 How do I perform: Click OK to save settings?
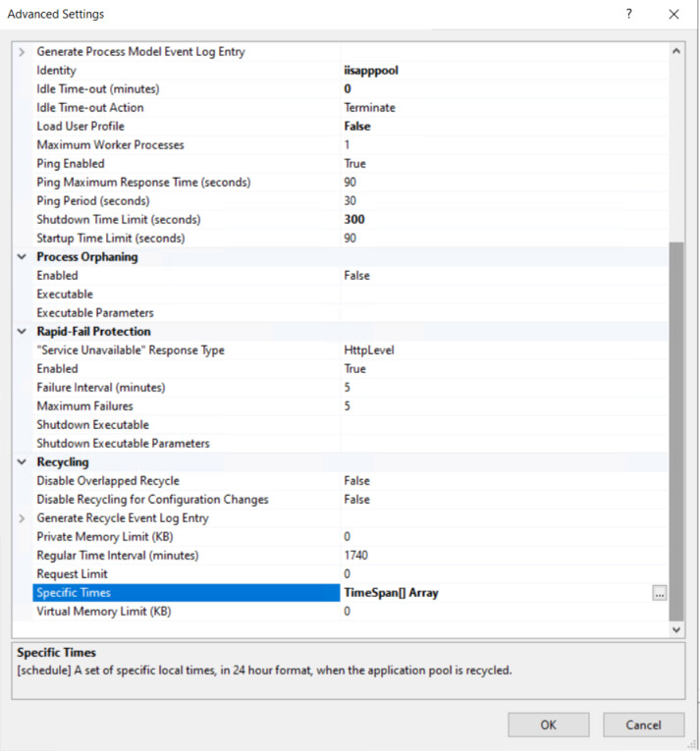point(548,724)
